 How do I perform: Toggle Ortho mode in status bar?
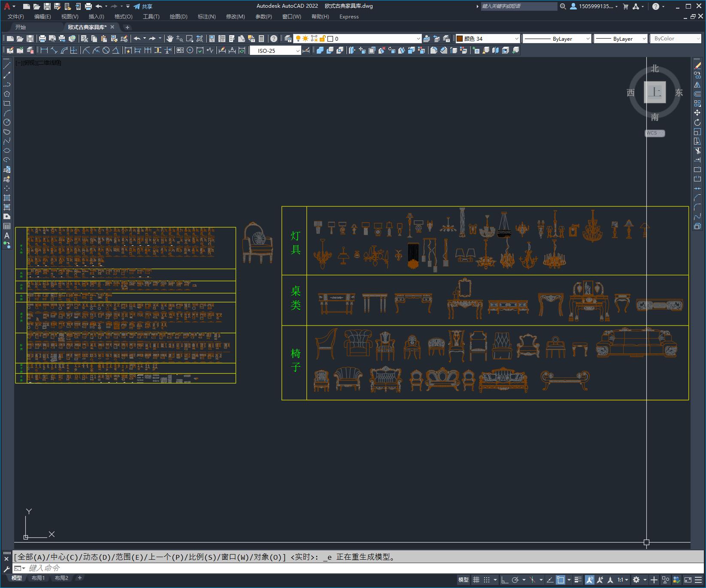tap(505, 580)
